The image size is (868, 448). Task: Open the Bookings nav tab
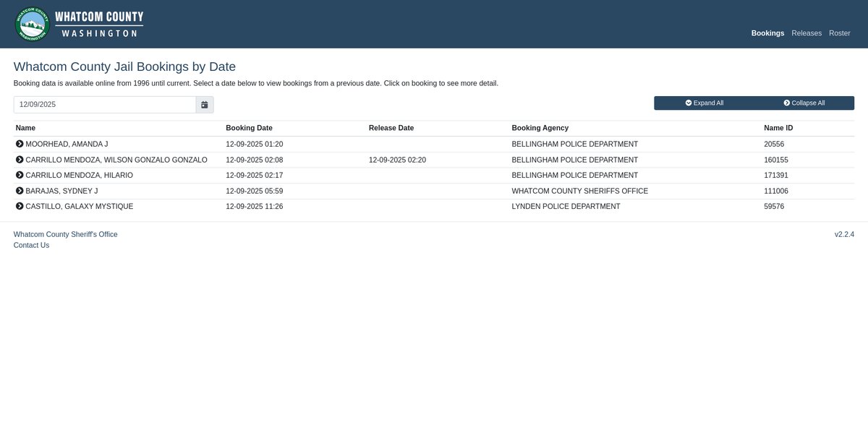[767, 33]
